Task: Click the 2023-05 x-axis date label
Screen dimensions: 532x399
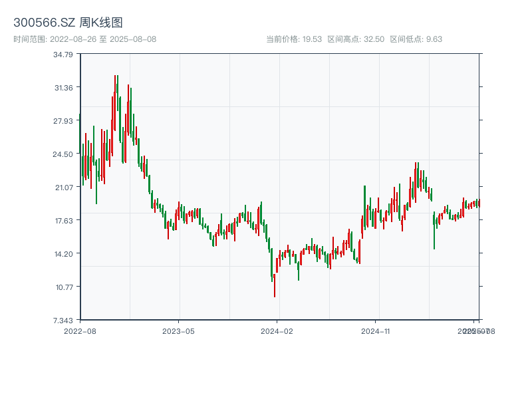Action: [x=178, y=331]
